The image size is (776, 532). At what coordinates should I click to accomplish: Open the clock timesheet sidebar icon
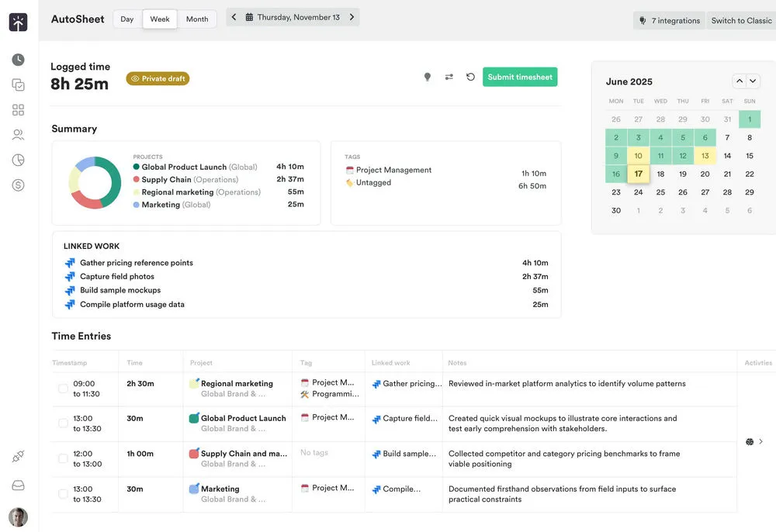[x=19, y=60]
